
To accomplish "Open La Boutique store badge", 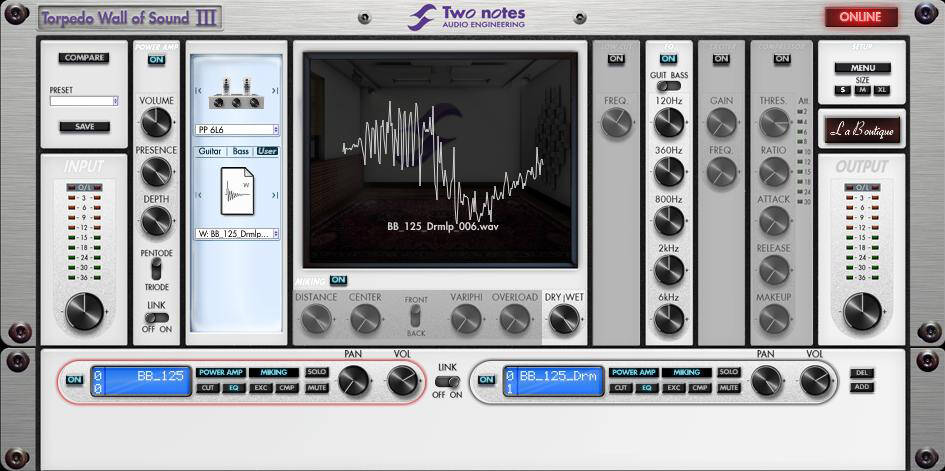I will [x=862, y=130].
